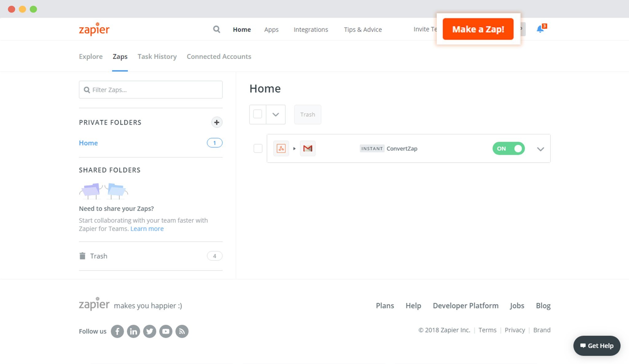Click the Zapier logo in the header
The width and height of the screenshot is (629, 364).
click(94, 29)
